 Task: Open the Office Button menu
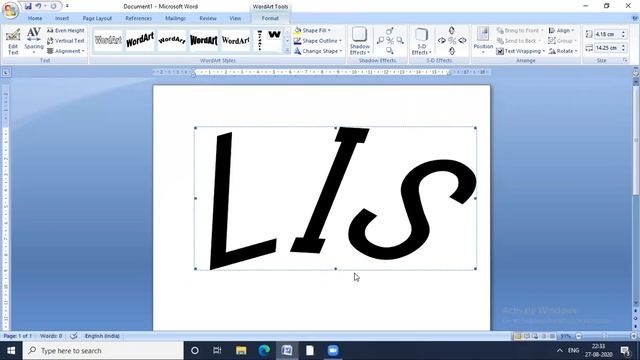point(11,10)
